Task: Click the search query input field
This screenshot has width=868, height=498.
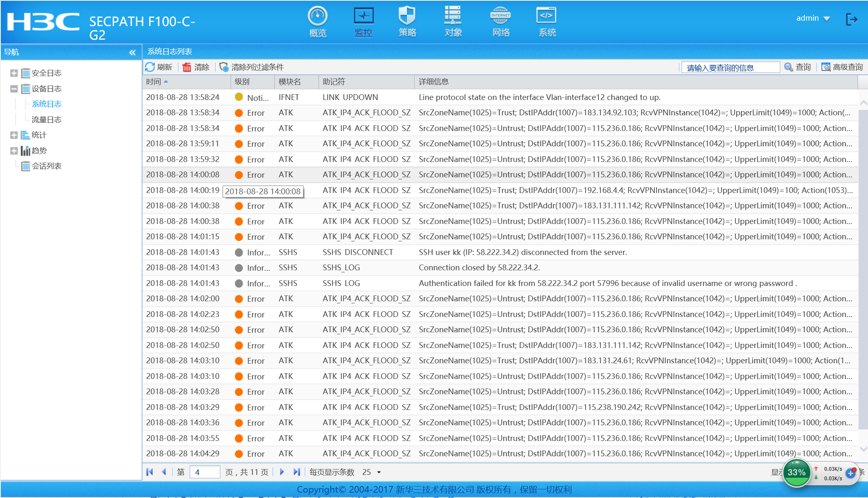Action: 730,67
